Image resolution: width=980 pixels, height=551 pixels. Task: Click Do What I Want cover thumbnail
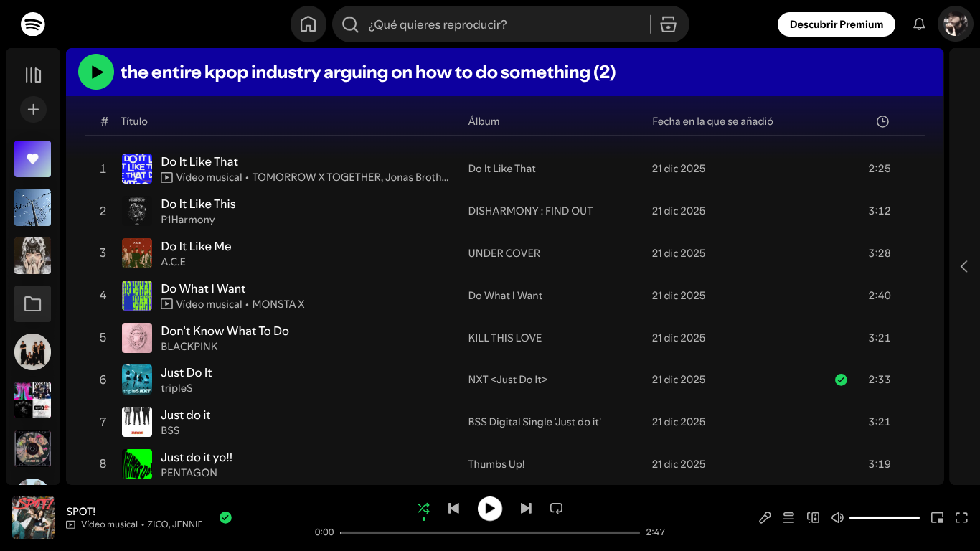(x=137, y=296)
